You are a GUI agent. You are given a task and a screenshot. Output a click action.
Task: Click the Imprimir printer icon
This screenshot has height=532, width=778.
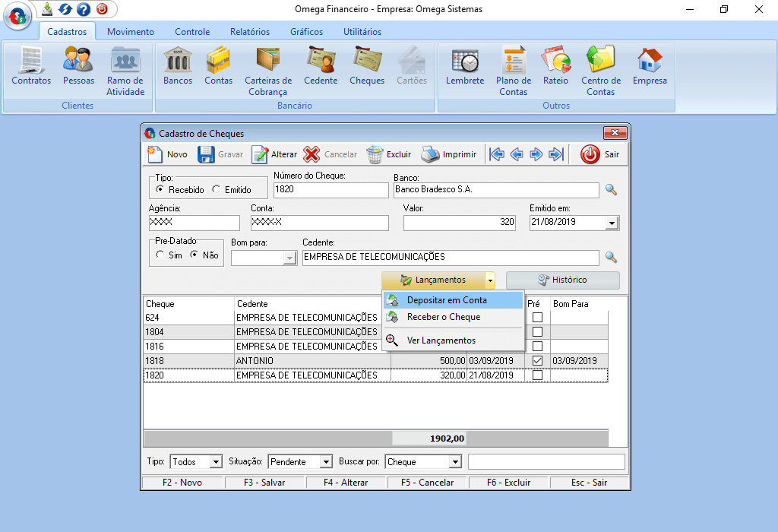tap(431, 154)
